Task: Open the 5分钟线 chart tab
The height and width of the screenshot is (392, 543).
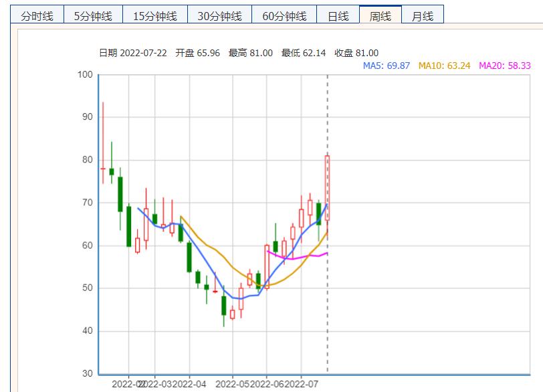Action: 94,16
